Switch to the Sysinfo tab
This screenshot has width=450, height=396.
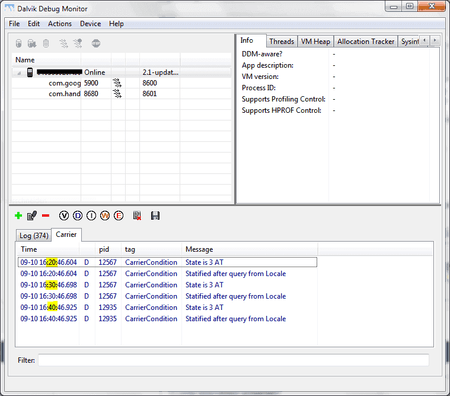[410, 41]
